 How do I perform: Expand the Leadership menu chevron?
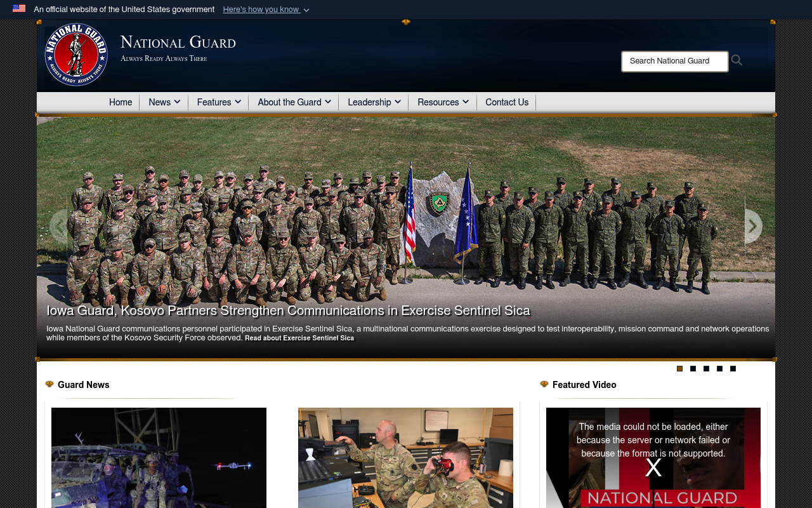pyautogui.click(x=398, y=102)
